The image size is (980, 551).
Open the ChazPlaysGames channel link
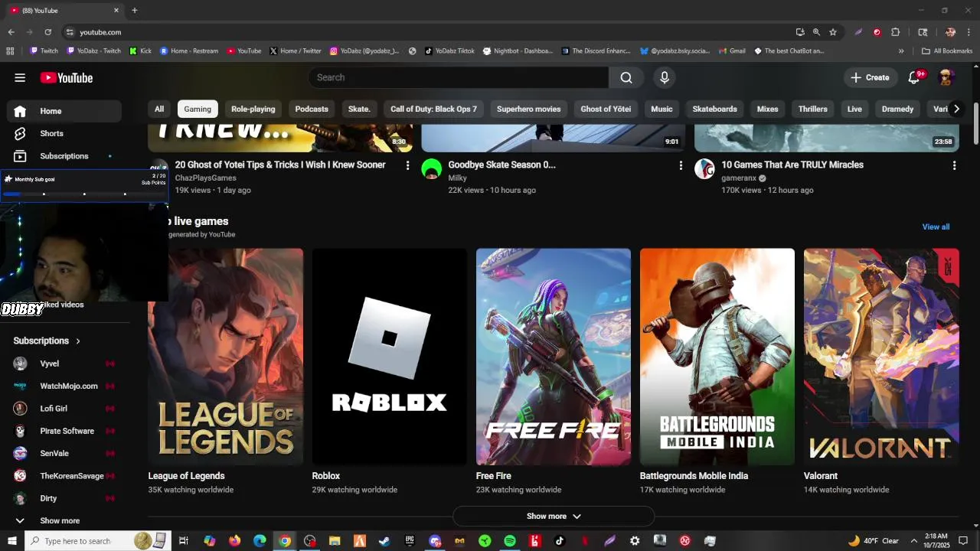coord(206,178)
